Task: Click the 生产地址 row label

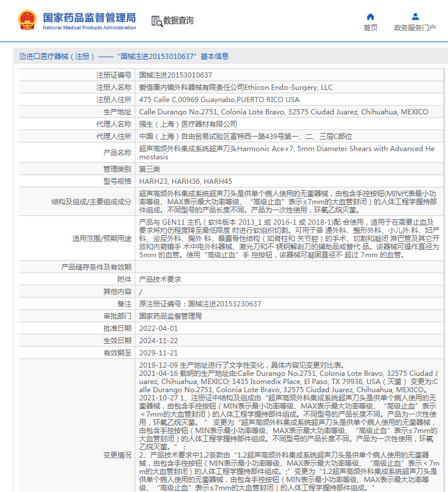Action: (117, 112)
